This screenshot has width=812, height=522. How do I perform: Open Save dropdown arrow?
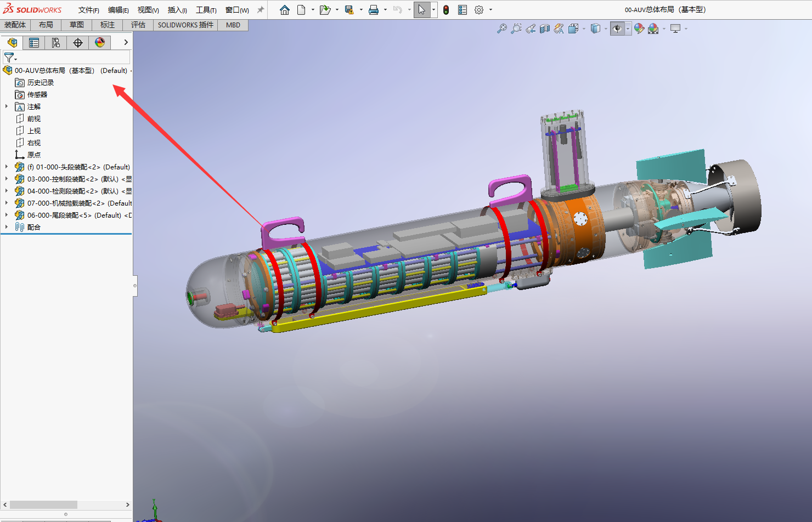361,10
